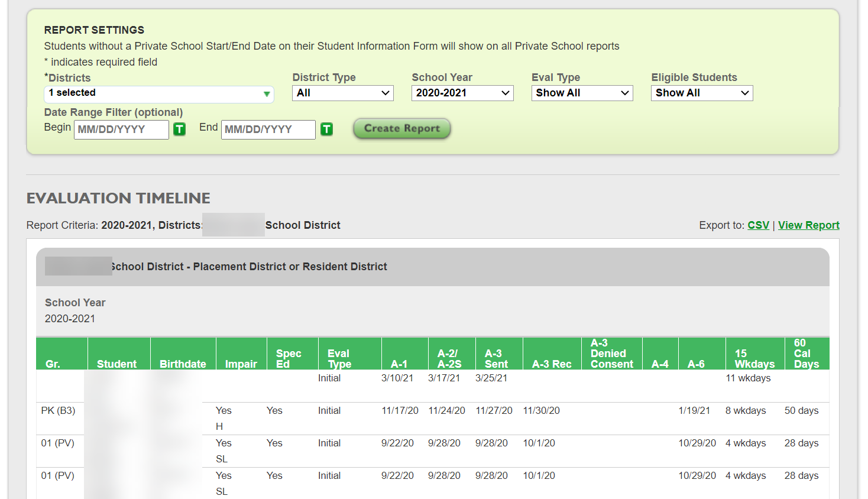The width and height of the screenshot is (868, 499).
Task: Open the Eval Type dropdown
Action: [582, 93]
